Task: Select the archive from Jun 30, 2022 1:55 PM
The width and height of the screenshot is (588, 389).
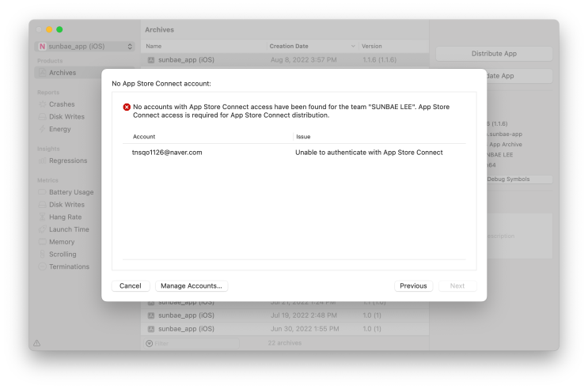Action: 285,329
